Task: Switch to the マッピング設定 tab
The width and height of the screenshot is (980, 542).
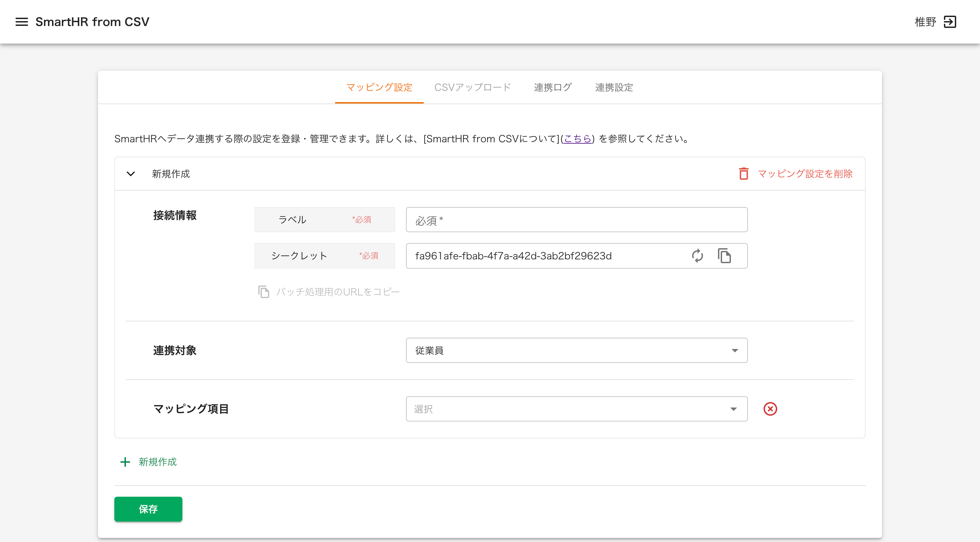Action: coord(379,87)
